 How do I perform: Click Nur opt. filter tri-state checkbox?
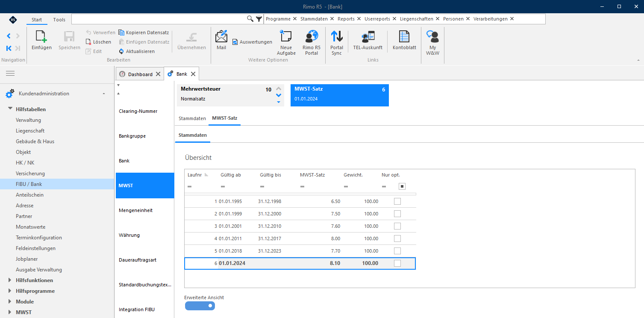pyautogui.click(x=402, y=186)
